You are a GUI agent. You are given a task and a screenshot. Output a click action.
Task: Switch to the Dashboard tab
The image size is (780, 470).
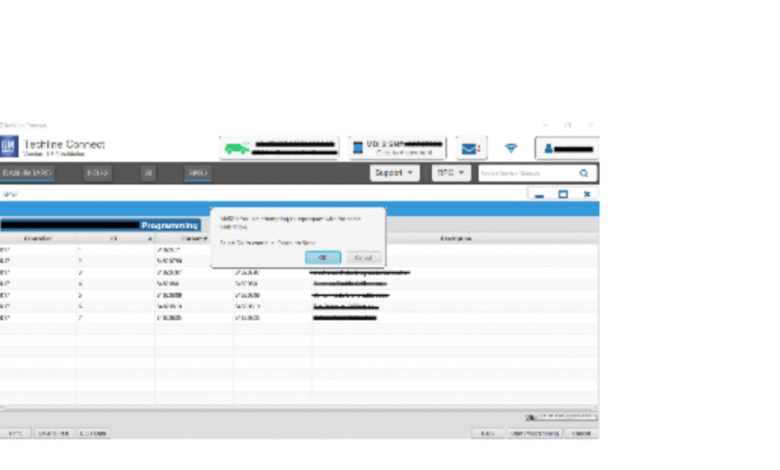tap(27, 173)
